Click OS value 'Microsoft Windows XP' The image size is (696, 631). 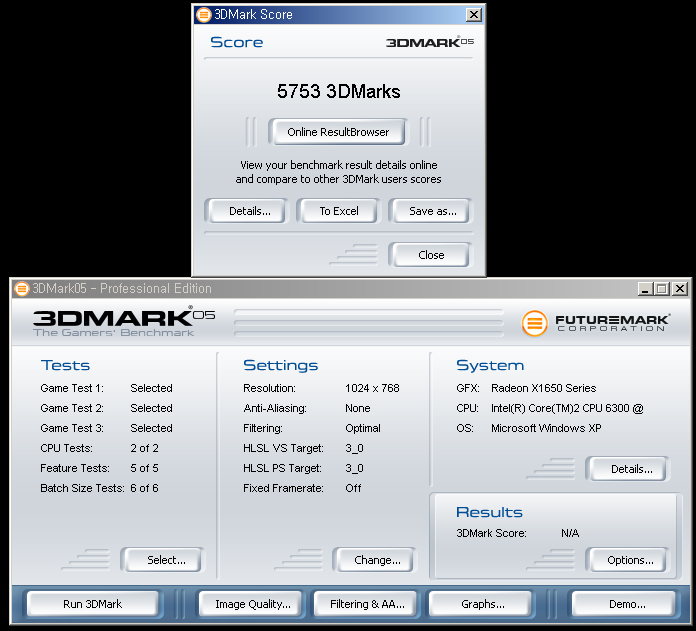(x=546, y=428)
